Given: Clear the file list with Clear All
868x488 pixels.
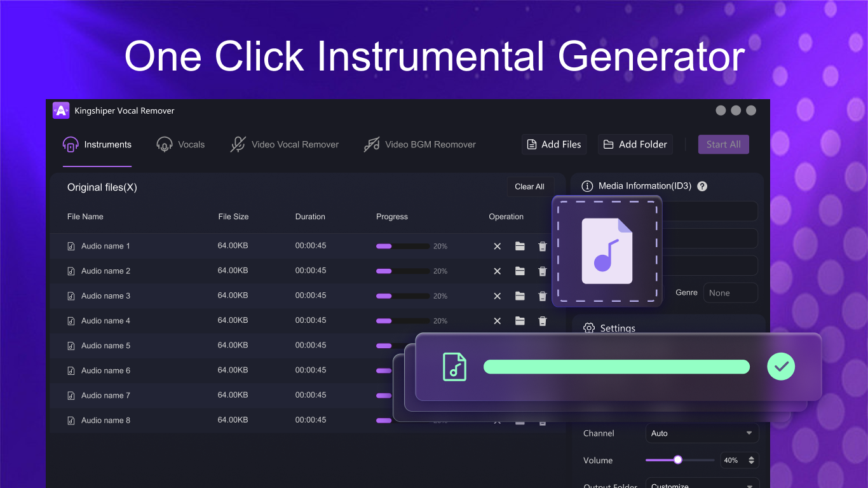Looking at the screenshot, I should [x=529, y=187].
